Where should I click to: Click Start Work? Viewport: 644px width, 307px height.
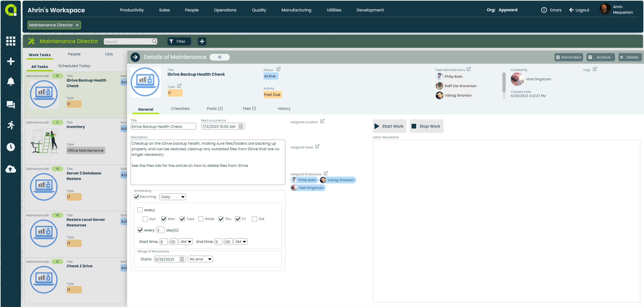coord(389,126)
